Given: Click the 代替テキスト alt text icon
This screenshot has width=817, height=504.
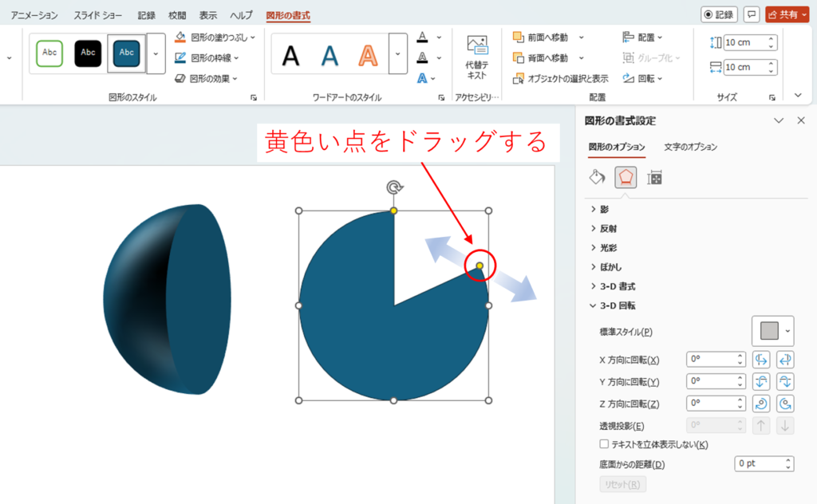Looking at the screenshot, I should [476, 57].
